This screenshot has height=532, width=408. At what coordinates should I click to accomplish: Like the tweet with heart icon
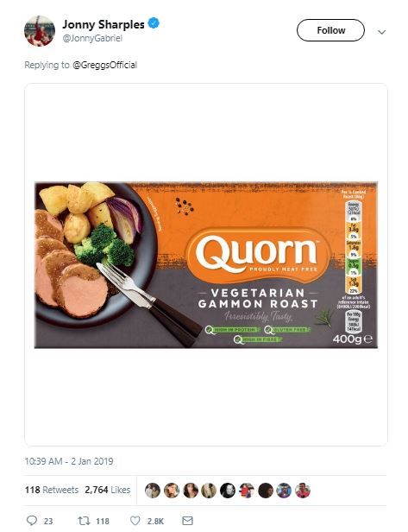point(135,521)
